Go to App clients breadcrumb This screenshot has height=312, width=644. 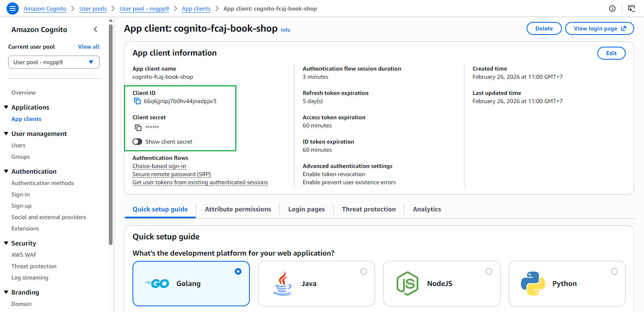coord(196,9)
